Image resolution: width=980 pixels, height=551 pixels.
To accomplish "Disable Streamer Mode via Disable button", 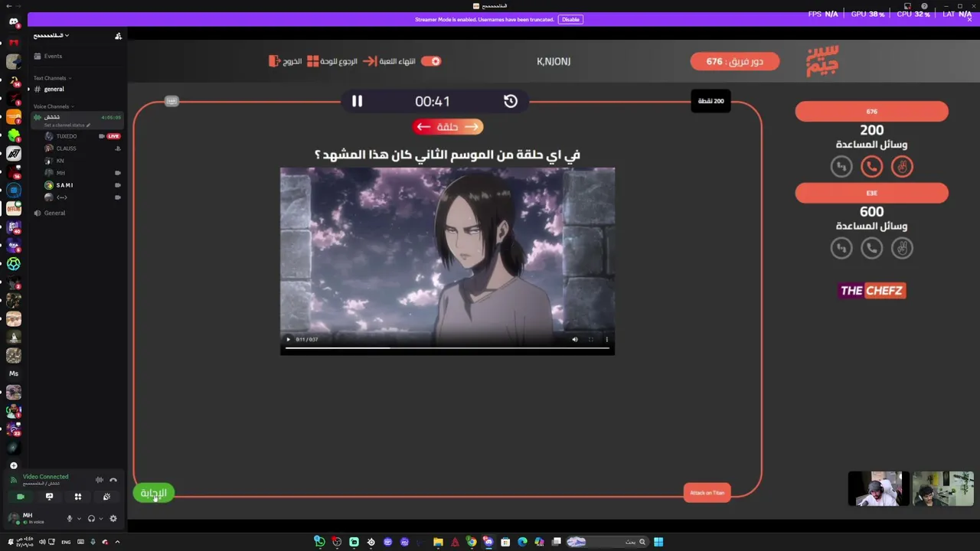I will pos(570,19).
